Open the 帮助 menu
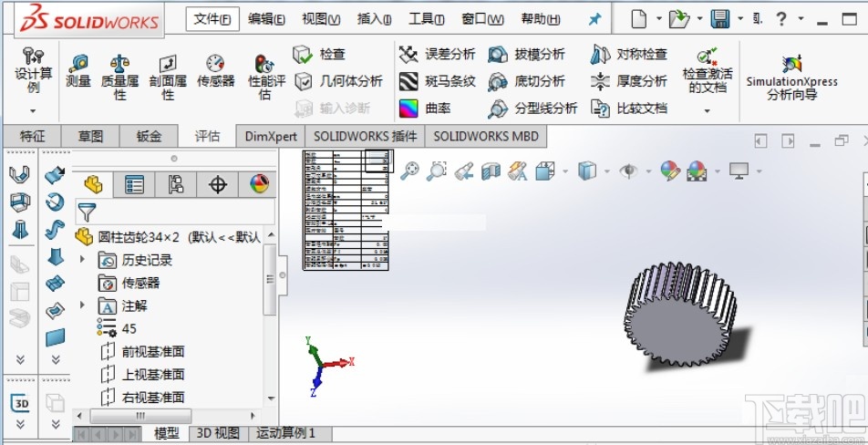 (x=541, y=19)
